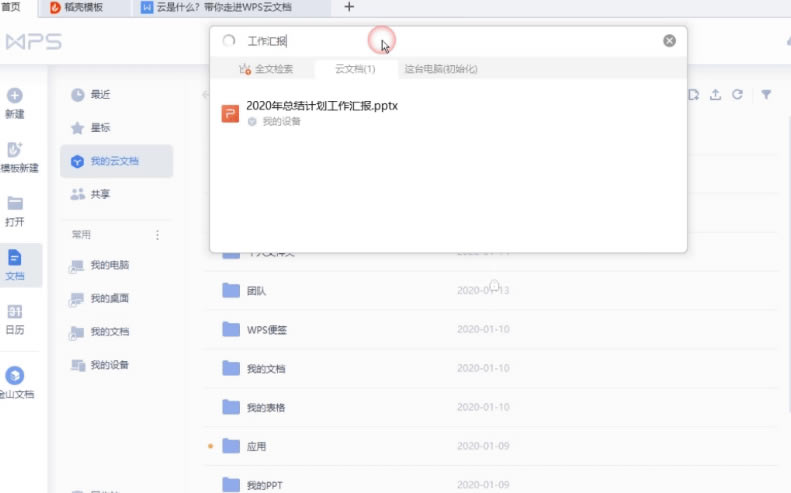This screenshot has width=791, height=493.
Task: Open 模板新建 in the left sidebar
Action: pyautogui.click(x=15, y=149)
